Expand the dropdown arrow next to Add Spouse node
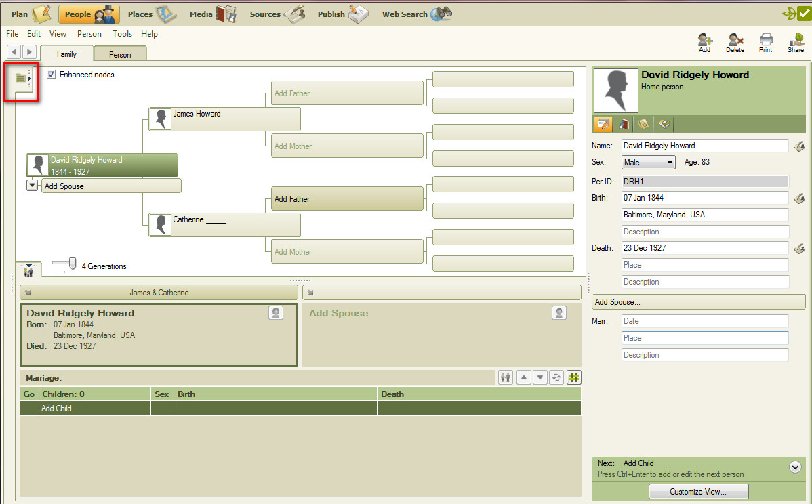Viewport: 812px width, 504px height. tap(31, 185)
